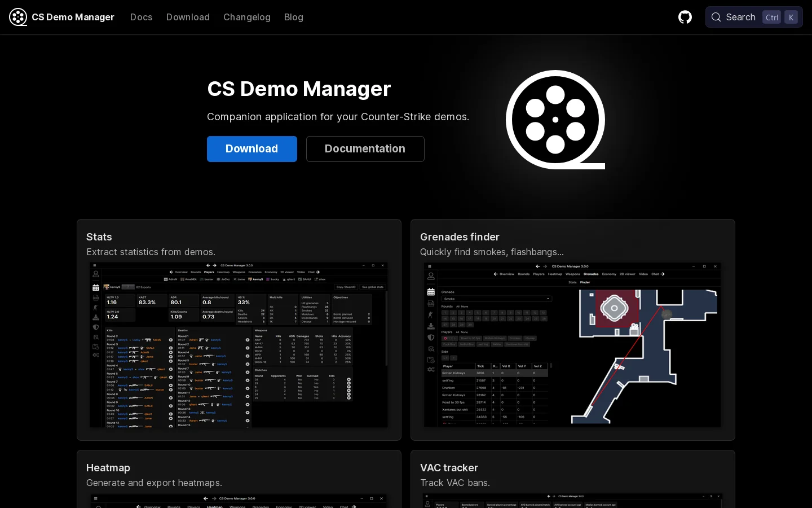
Task: Click the tagline 'Companion application for your Counter-Strike demos.'
Action: pos(338,117)
